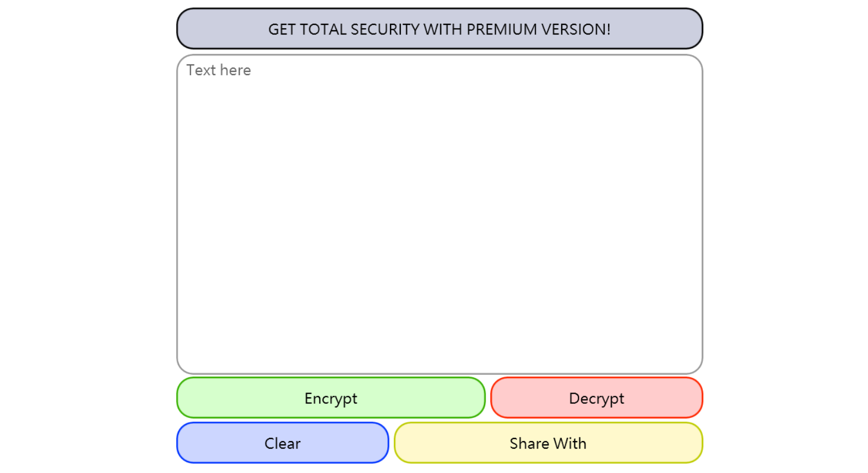Click inside the empty text input area

coord(439,214)
